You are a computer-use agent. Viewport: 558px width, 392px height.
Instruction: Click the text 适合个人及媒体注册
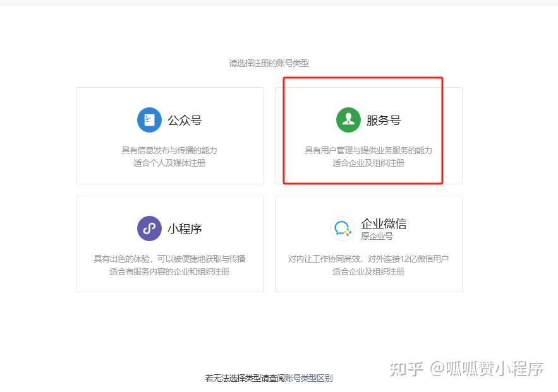pyautogui.click(x=169, y=163)
